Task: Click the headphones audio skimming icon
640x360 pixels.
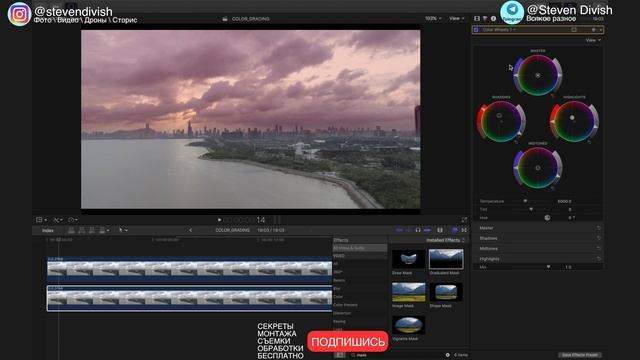Action: (418, 230)
